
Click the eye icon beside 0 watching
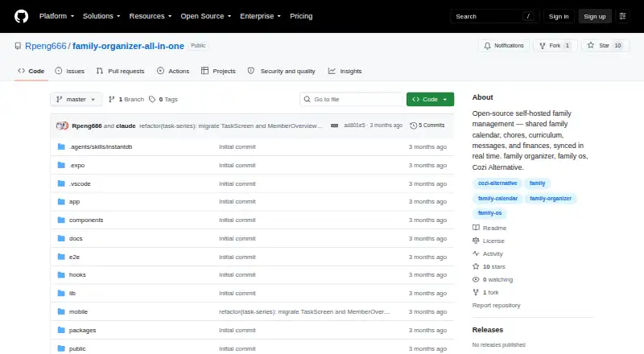(476, 280)
